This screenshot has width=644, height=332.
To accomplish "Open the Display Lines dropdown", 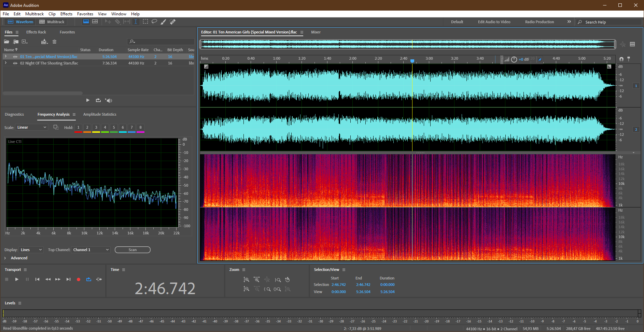I will tap(31, 250).
